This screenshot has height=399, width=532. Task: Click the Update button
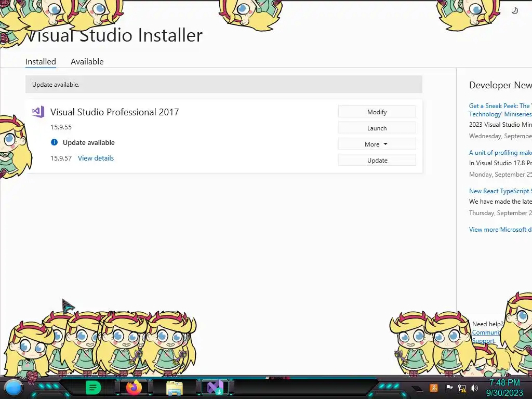click(x=377, y=160)
